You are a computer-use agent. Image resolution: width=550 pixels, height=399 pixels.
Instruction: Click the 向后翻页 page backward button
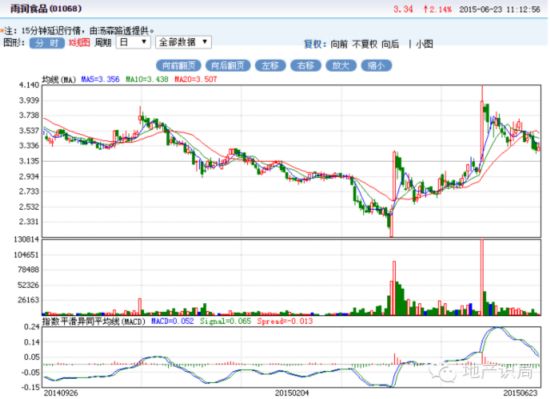[x=228, y=66]
